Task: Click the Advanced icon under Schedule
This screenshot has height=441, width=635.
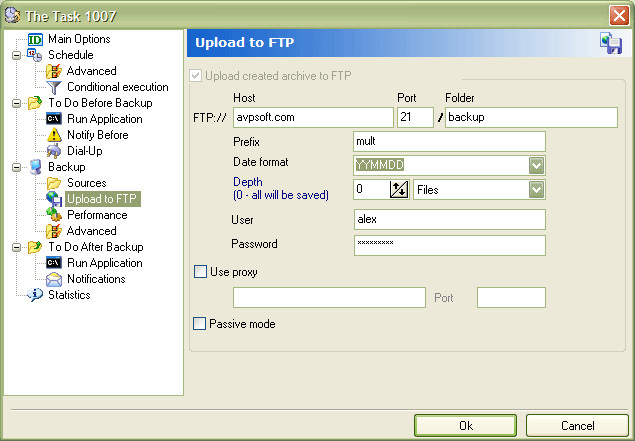Action: click(x=54, y=71)
